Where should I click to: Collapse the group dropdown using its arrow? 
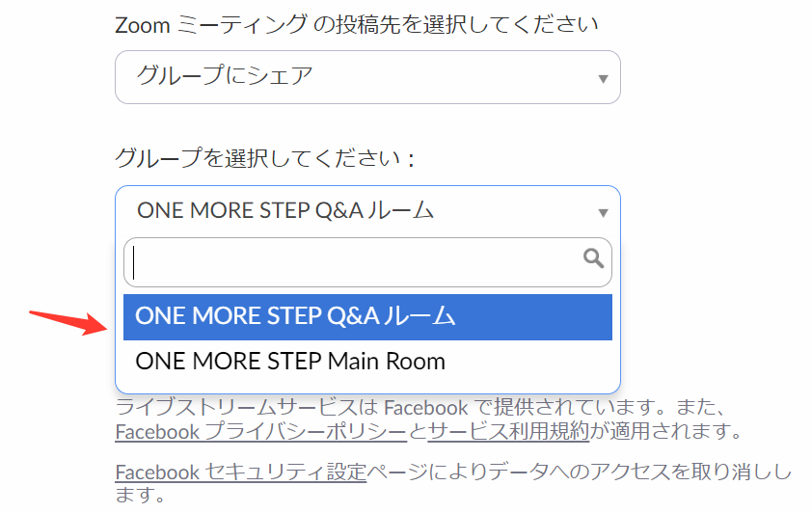tap(603, 212)
